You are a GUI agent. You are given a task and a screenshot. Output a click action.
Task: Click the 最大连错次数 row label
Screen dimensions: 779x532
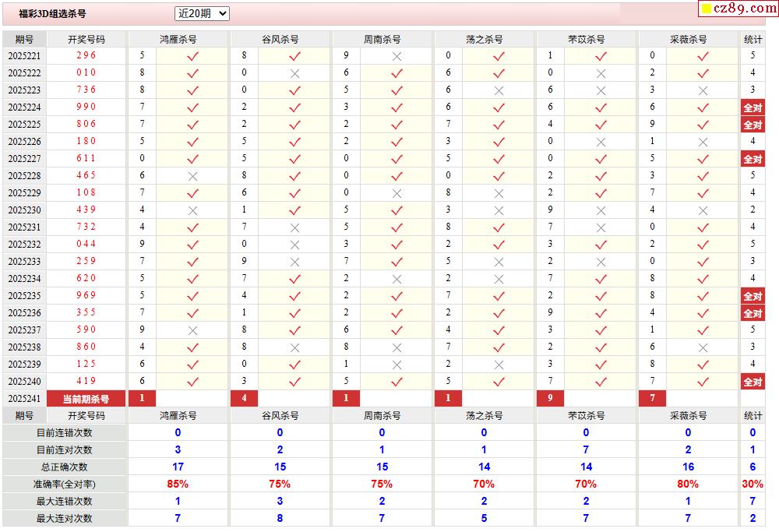(64, 501)
